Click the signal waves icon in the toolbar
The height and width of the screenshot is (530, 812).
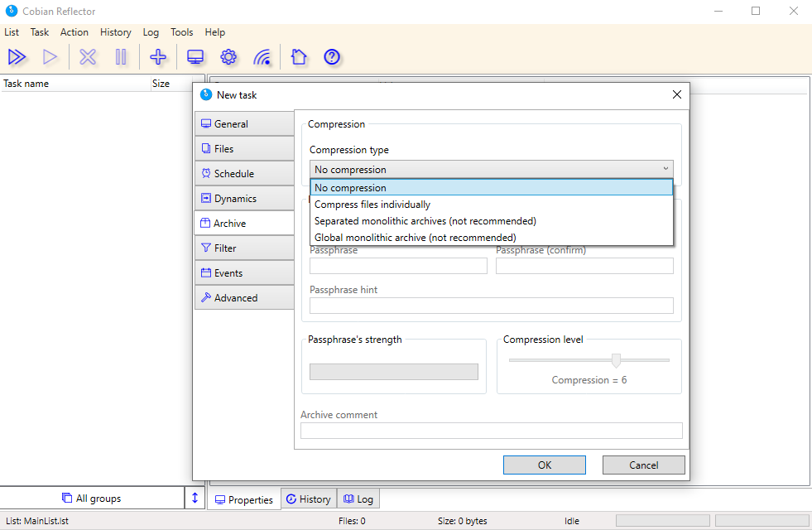[x=262, y=57]
